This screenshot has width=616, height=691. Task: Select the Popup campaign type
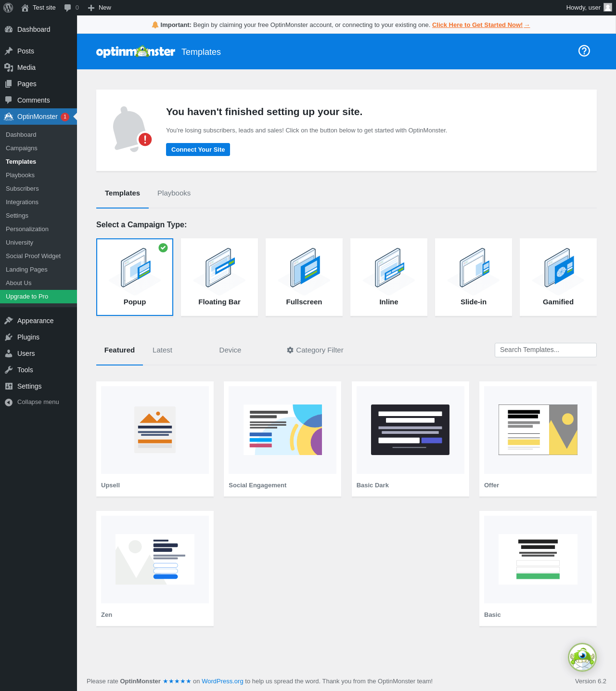coord(135,277)
